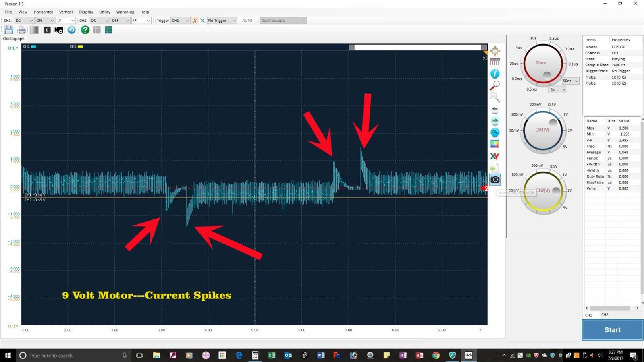Open the Trigger source CH1 dropdown
Viewport: 644px width, 362px height.
pos(181,21)
